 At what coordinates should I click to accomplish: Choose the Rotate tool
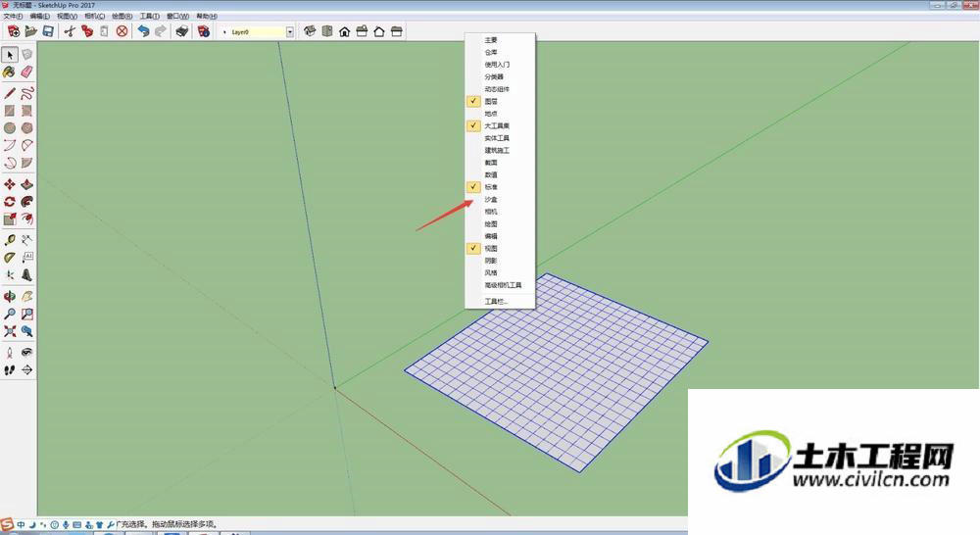pos(10,201)
